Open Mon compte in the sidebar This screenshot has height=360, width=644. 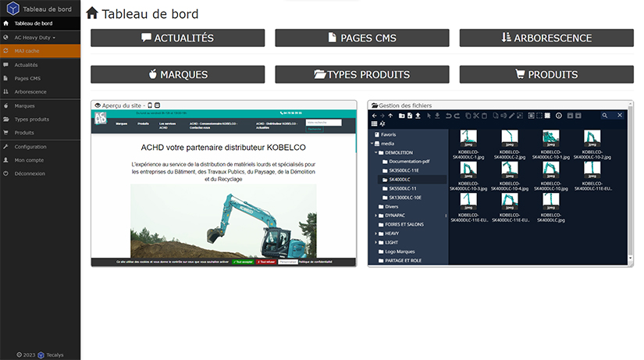point(41,160)
